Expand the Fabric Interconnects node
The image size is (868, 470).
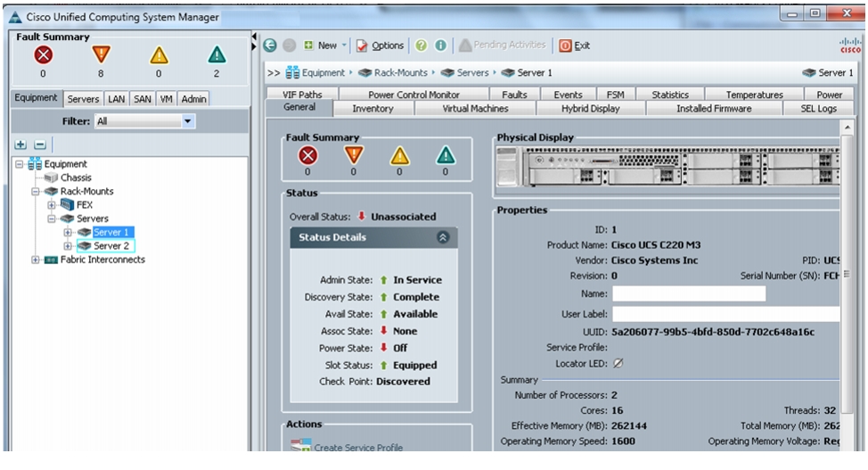pyautogui.click(x=36, y=260)
